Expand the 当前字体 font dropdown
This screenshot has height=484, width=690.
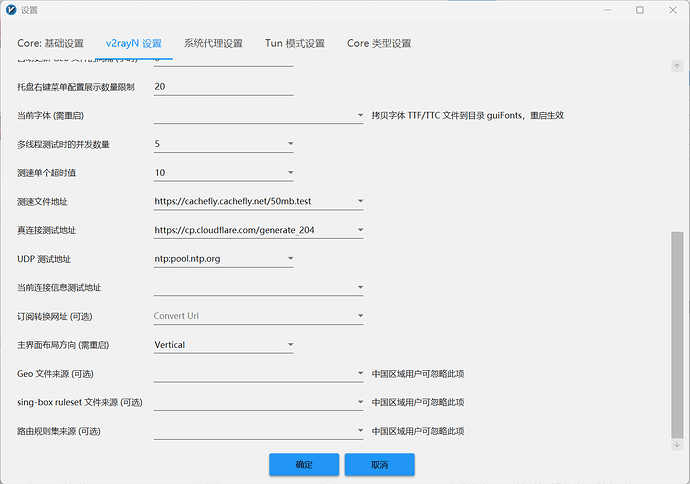coord(360,115)
